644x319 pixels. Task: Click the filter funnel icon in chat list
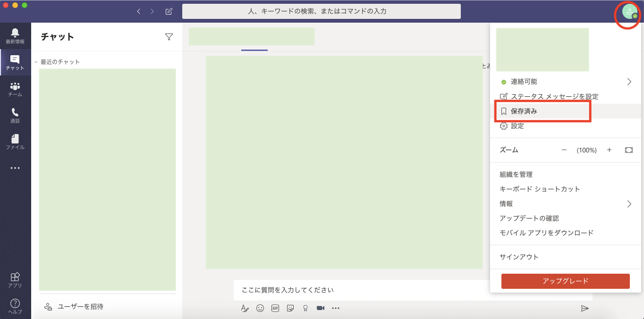tap(169, 37)
